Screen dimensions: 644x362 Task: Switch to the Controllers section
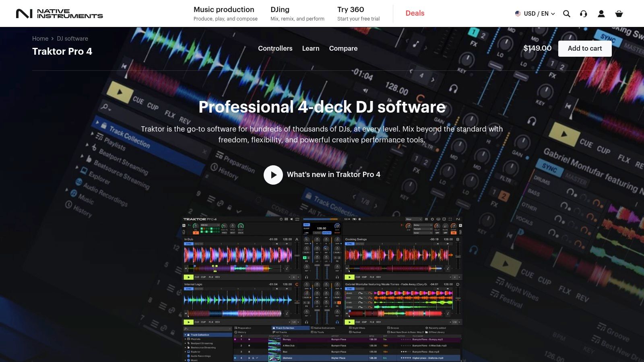point(275,48)
